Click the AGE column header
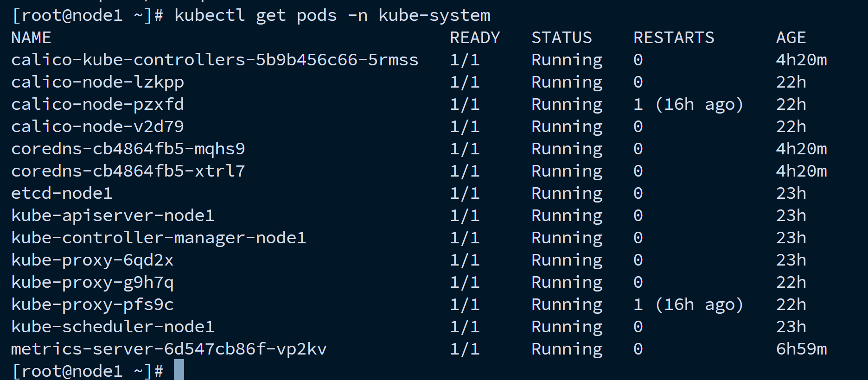Image resolution: width=868 pixels, height=380 pixels. pyautogui.click(x=791, y=38)
